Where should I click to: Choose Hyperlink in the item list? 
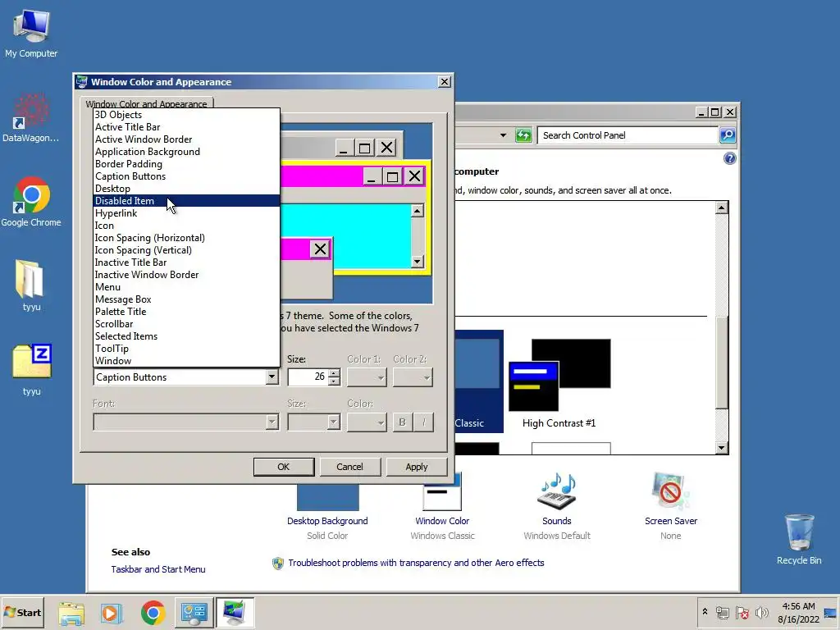(186, 213)
